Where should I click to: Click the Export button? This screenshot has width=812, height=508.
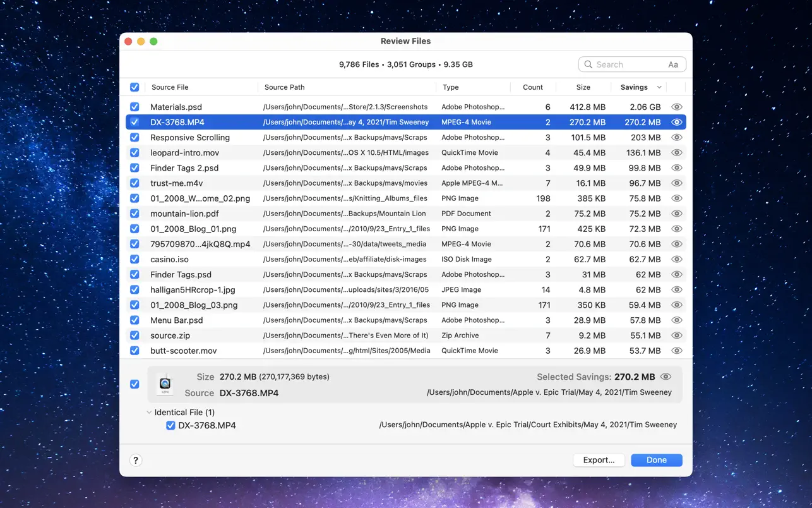click(x=598, y=460)
